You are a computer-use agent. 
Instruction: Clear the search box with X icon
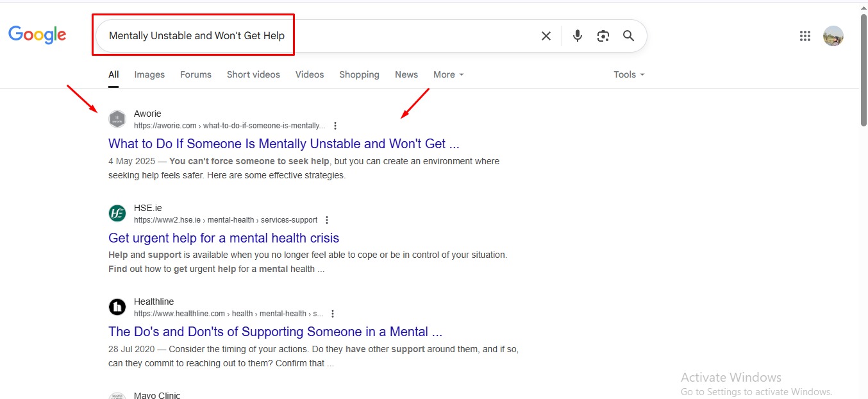(546, 36)
